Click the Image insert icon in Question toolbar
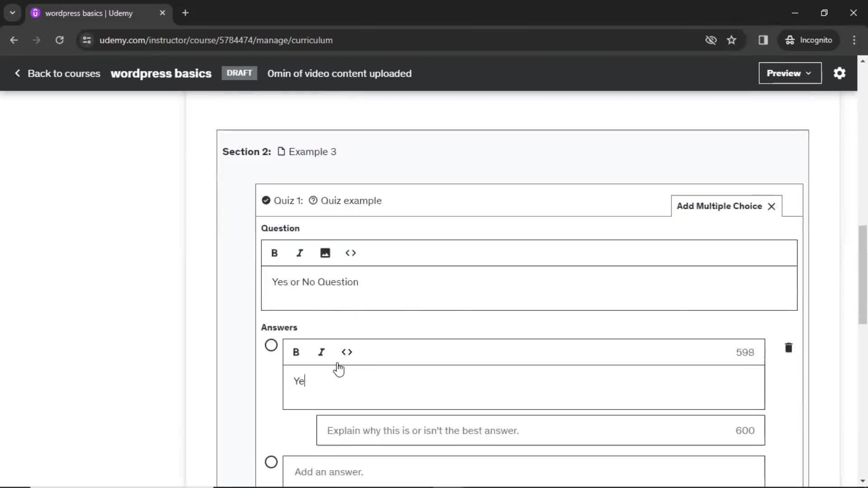Viewport: 868px width, 488px height. (x=325, y=253)
